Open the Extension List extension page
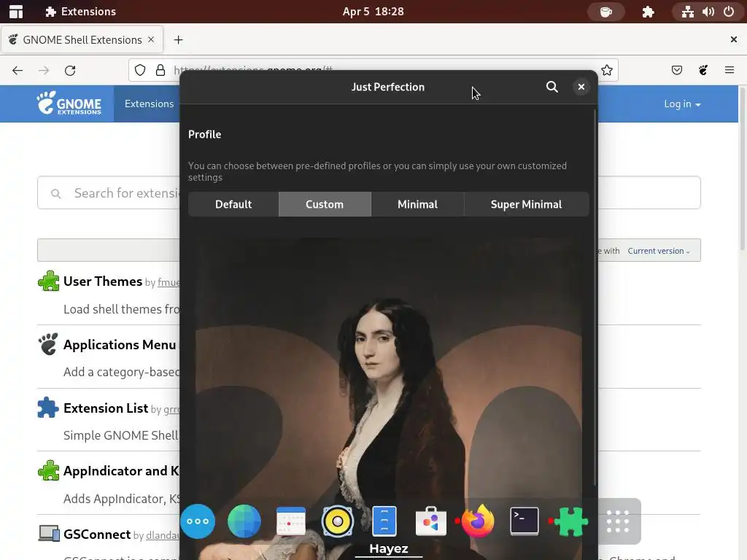747x560 pixels. pyautogui.click(x=106, y=408)
